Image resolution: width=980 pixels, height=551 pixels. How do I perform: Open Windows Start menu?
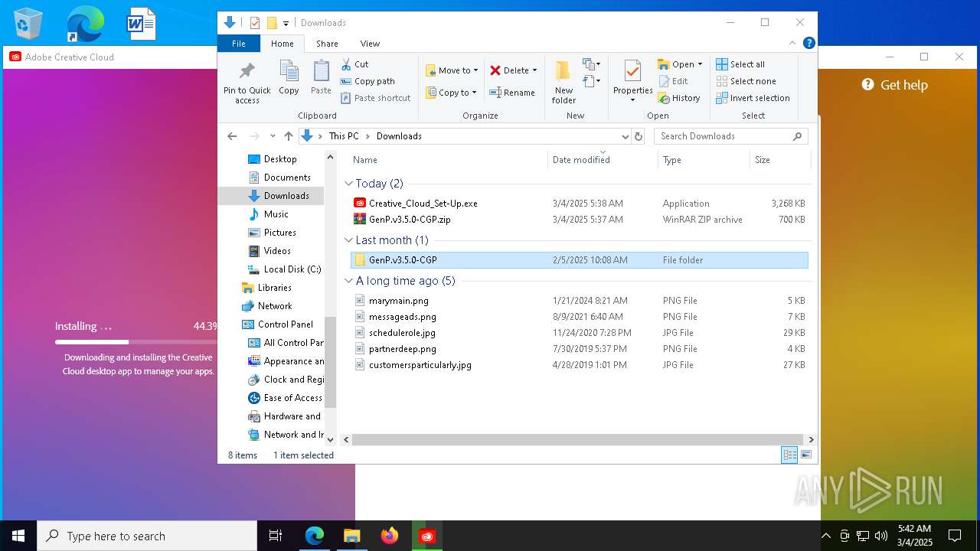18,536
